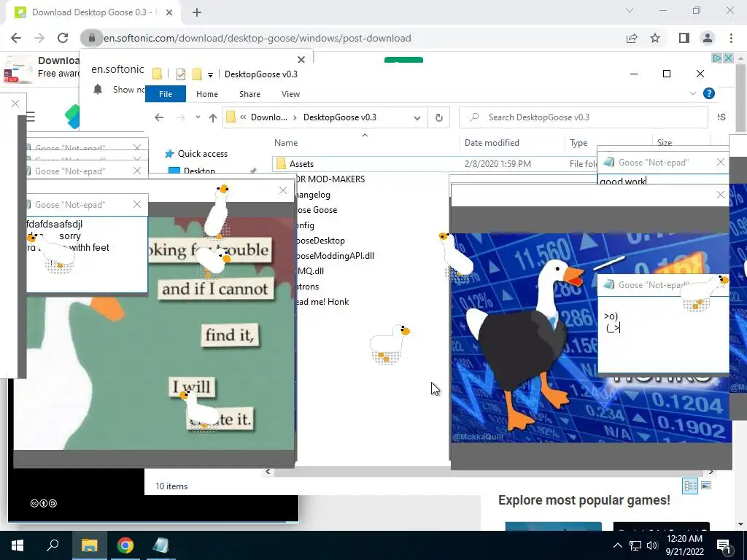
Task: Sort files by Date modified column
Action: pyautogui.click(x=492, y=142)
